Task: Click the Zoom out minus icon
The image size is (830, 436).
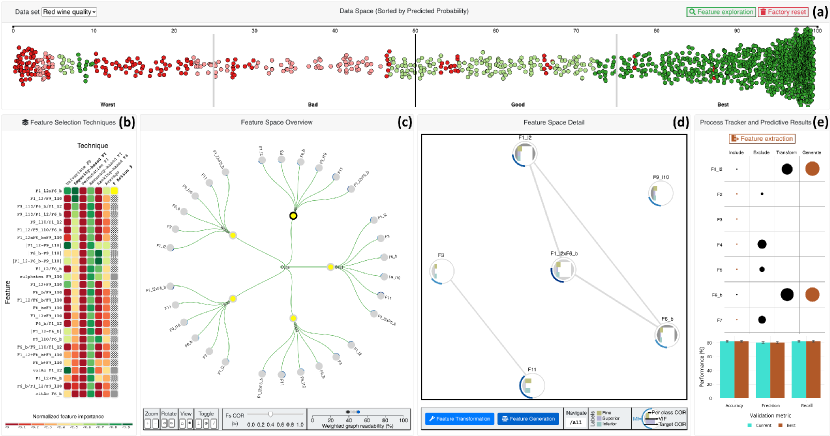Action: tap(155, 424)
